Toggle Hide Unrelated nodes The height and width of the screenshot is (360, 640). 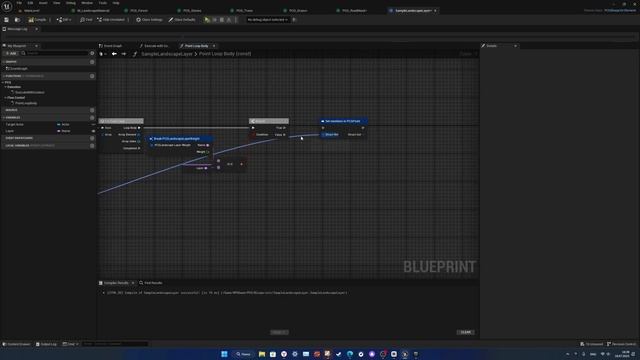click(x=111, y=20)
